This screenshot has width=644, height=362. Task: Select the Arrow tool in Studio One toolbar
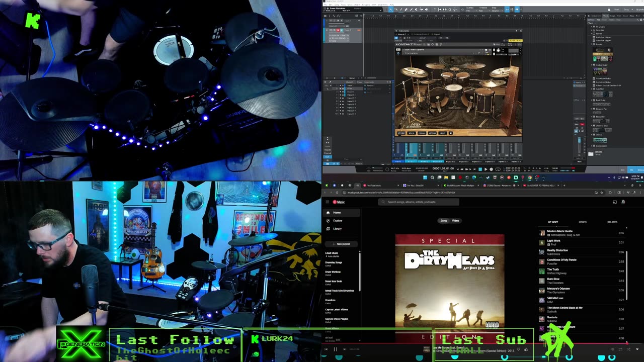(391, 10)
